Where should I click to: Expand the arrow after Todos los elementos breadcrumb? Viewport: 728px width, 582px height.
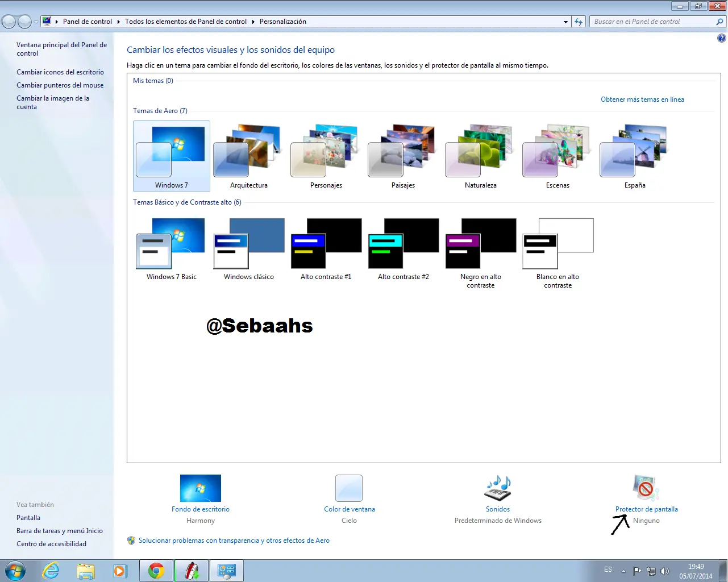(253, 22)
